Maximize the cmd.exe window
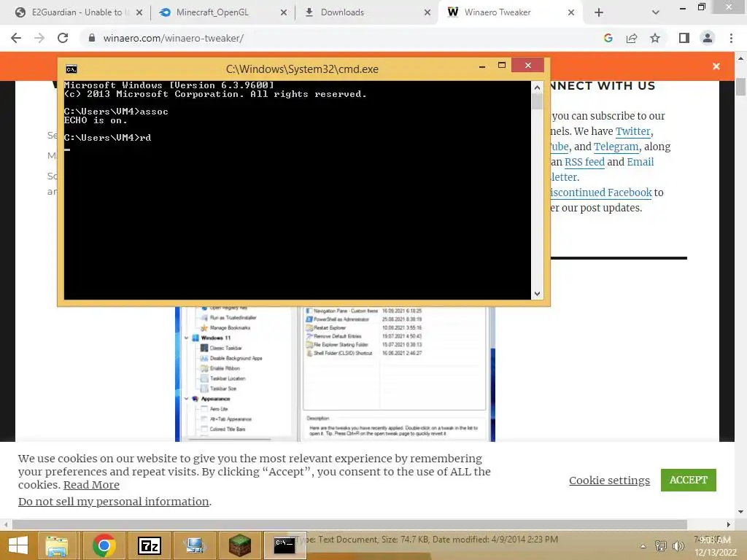 pyautogui.click(x=502, y=65)
